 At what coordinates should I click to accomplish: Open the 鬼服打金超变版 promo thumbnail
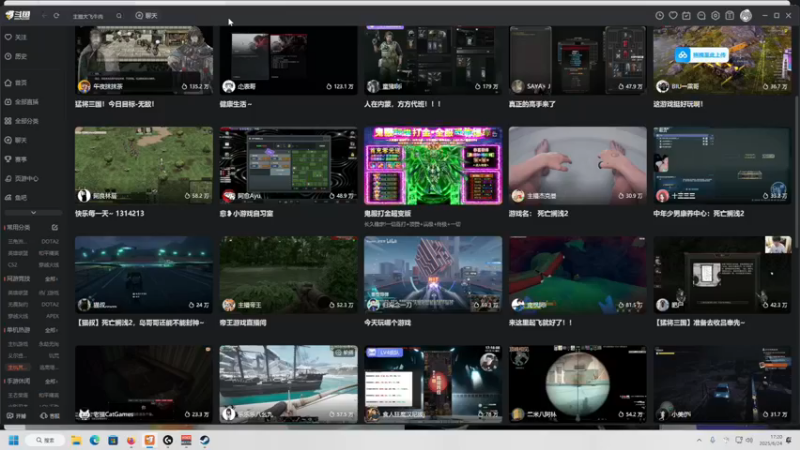pos(433,166)
